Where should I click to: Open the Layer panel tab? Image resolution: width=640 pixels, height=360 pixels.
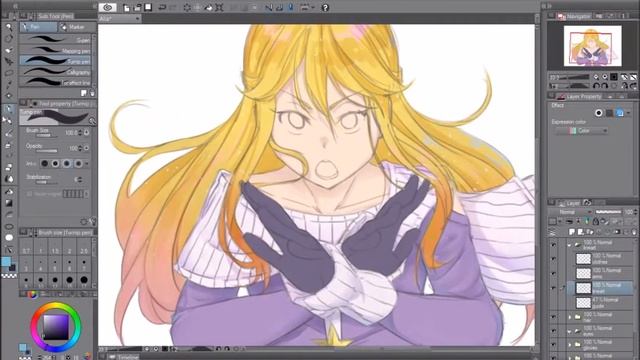tap(569, 203)
